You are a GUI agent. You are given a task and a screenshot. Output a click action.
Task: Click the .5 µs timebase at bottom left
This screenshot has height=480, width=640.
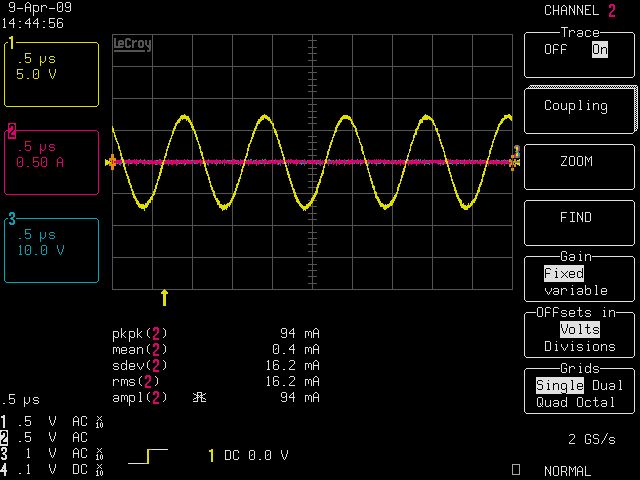(20, 400)
